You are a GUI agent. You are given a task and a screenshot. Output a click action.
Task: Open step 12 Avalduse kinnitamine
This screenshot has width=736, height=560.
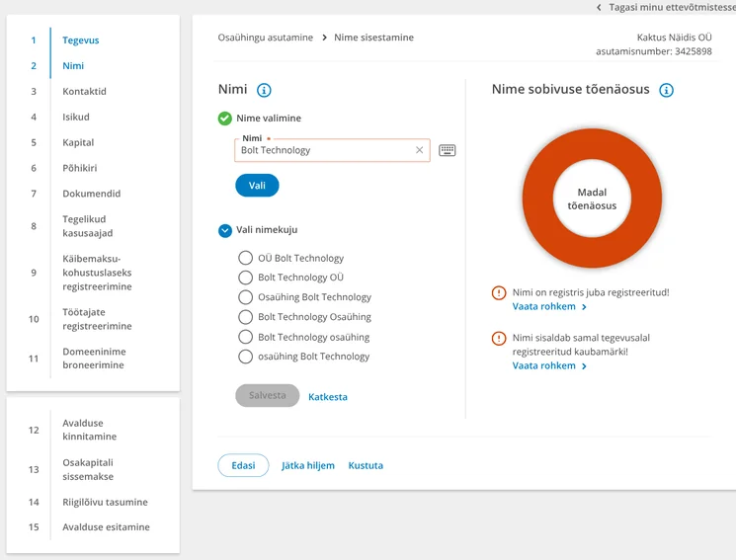pyautogui.click(x=90, y=430)
